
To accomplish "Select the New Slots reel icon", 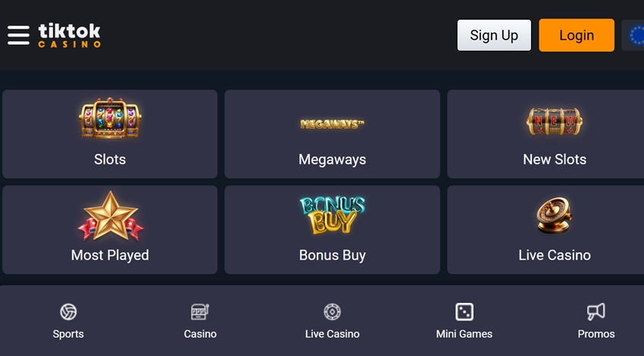I will 555,121.
